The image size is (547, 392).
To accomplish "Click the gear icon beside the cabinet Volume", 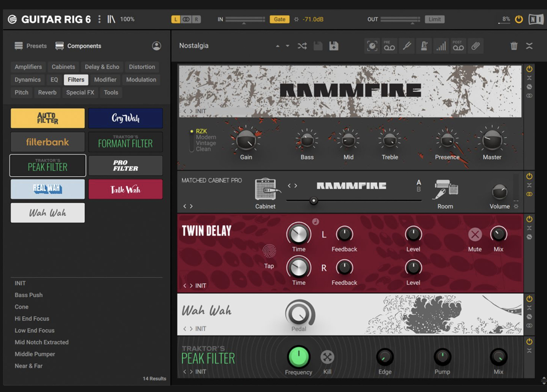I will click(516, 206).
